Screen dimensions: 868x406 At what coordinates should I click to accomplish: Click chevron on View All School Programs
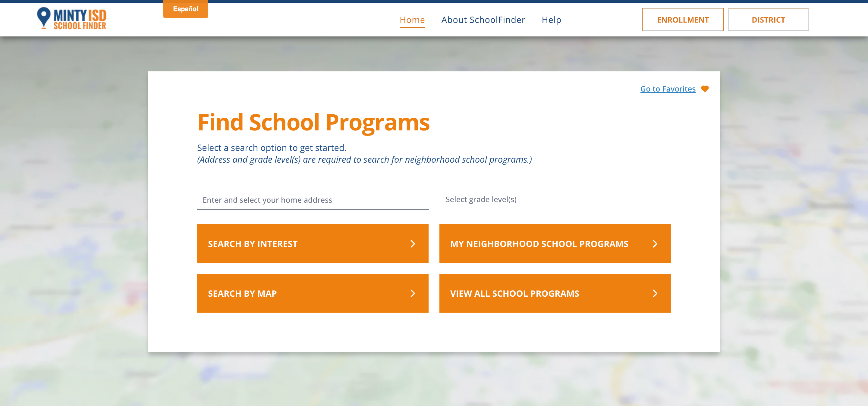click(655, 294)
